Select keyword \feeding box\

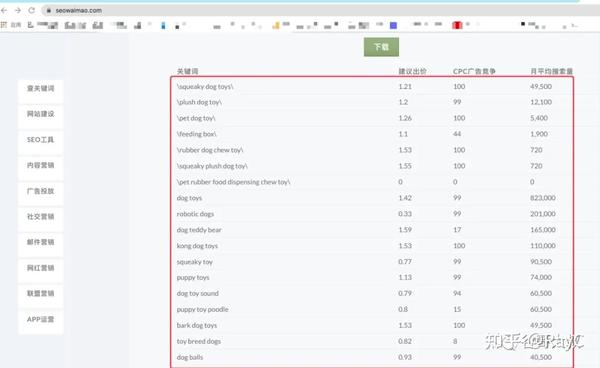pyautogui.click(x=197, y=134)
